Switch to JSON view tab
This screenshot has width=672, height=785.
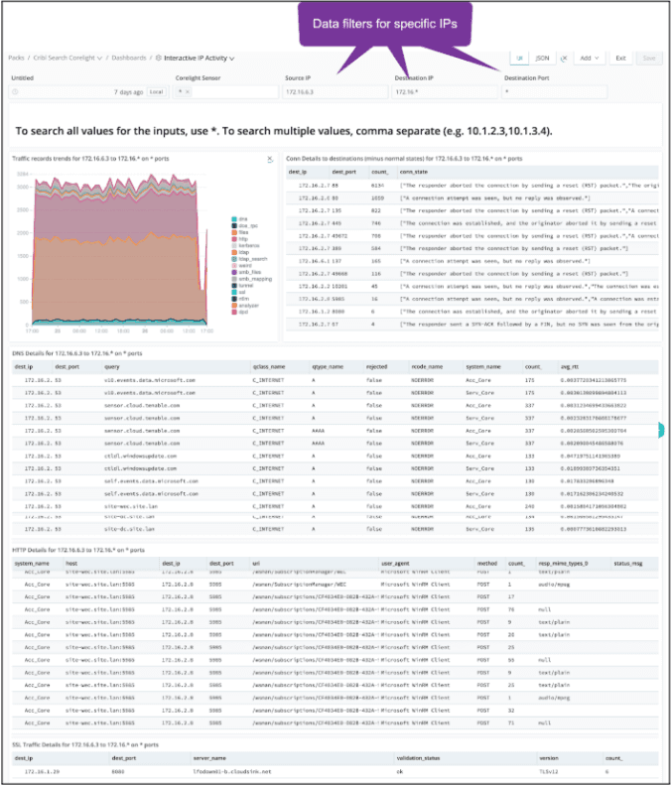(x=542, y=59)
